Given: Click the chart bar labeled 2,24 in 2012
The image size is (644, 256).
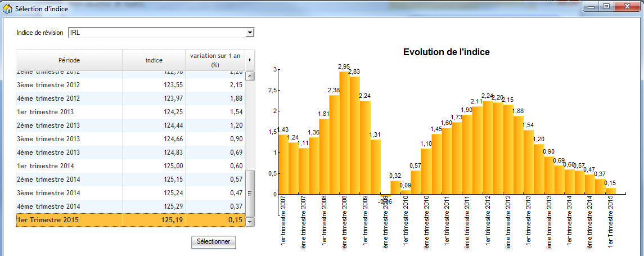Looking at the screenshot, I should click(x=488, y=147).
